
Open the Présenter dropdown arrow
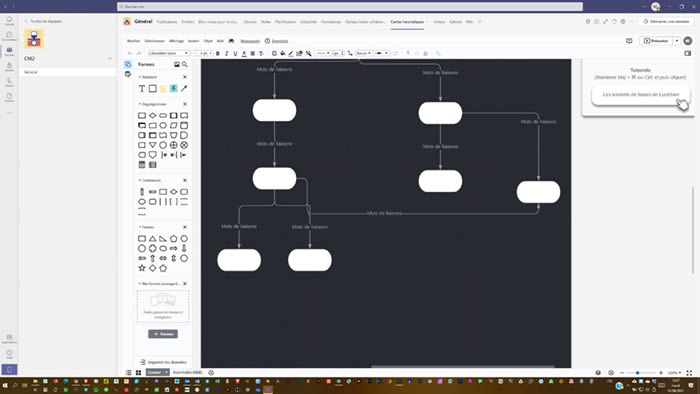677,41
